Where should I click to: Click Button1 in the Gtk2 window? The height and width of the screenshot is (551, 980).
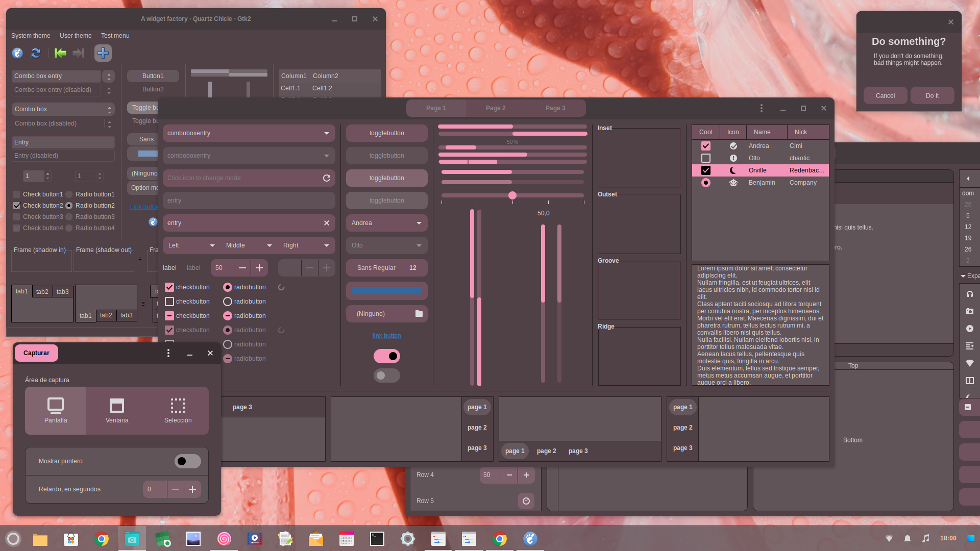(153, 76)
